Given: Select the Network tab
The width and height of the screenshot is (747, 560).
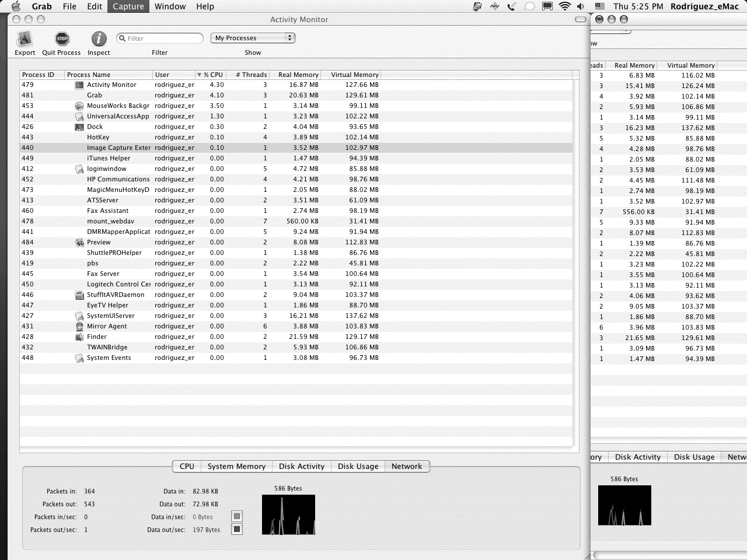Looking at the screenshot, I should [x=407, y=466].
